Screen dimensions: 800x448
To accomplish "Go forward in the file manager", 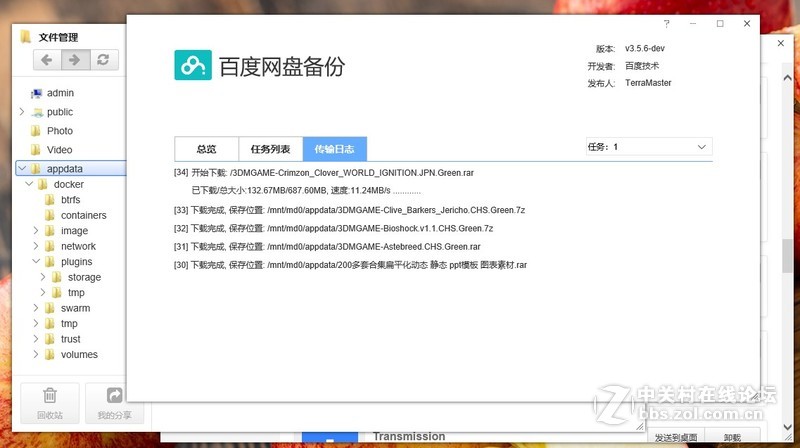I will (x=76, y=60).
